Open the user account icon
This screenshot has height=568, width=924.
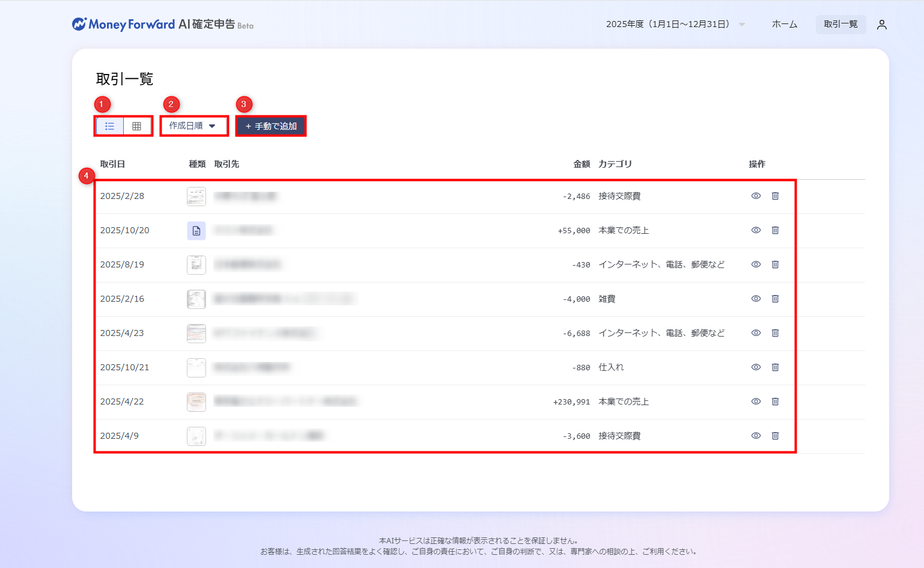[x=881, y=25]
